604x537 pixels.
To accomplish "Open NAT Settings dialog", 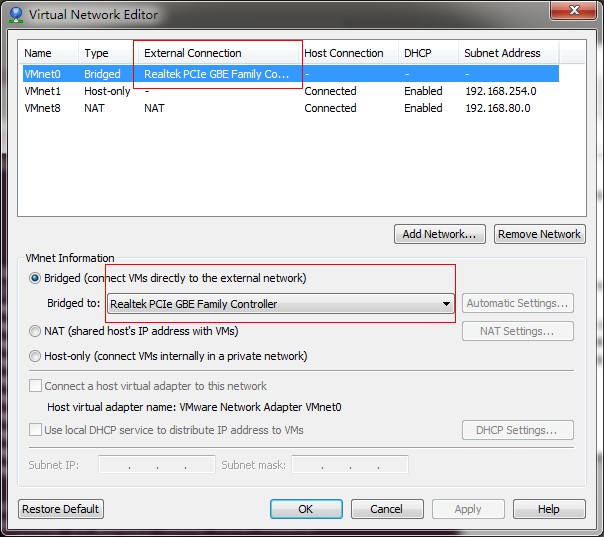I will (518, 331).
